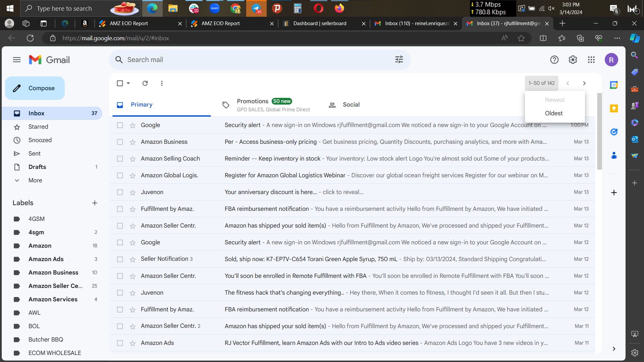Show side panel collapse chevron
644x362 pixels.
tap(614, 349)
